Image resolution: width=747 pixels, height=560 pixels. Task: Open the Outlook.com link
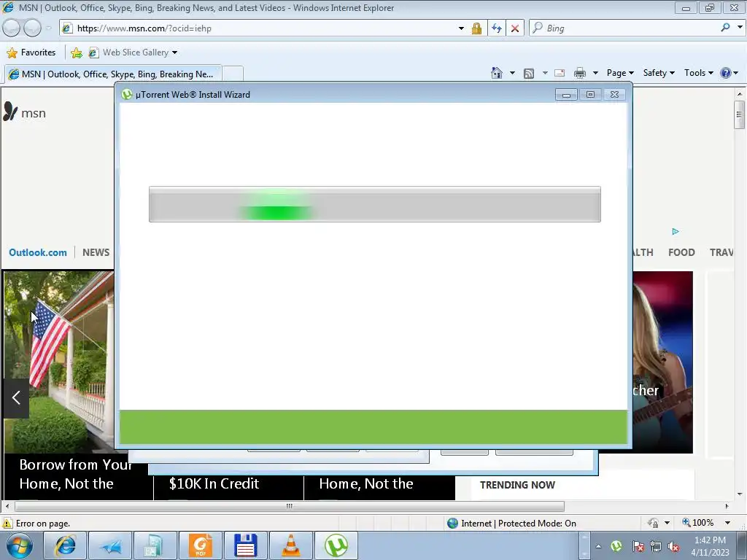click(x=38, y=252)
